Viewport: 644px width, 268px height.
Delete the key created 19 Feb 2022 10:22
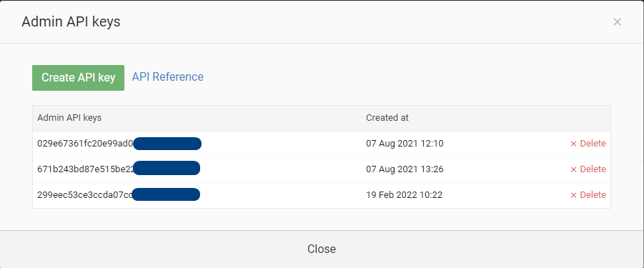point(588,195)
